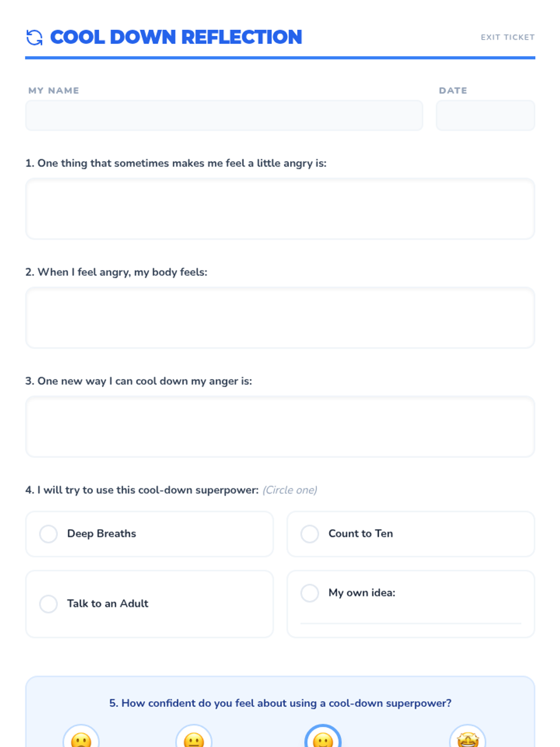The image size is (560, 747).
Task: Click the Count to Ten card label
Action: pyautogui.click(x=361, y=534)
